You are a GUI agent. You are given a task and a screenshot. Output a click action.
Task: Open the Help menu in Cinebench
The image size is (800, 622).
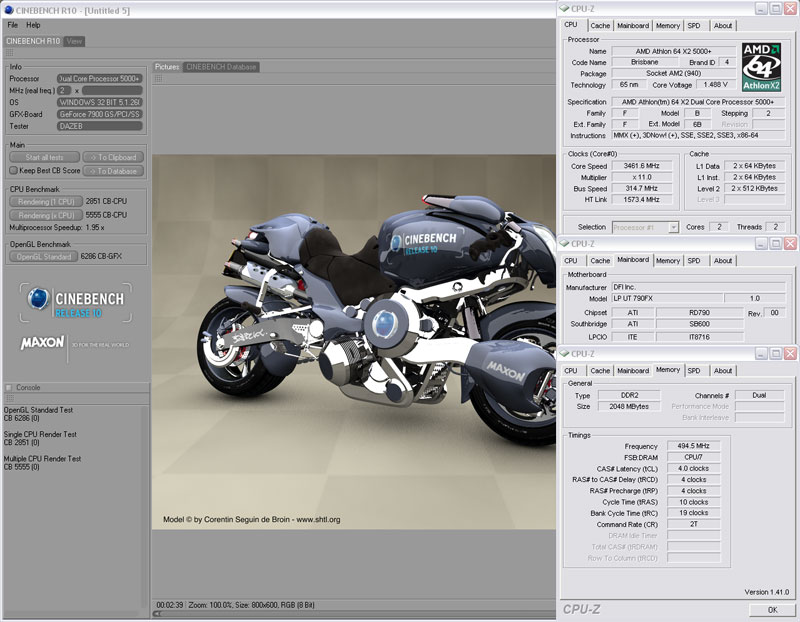coord(33,24)
